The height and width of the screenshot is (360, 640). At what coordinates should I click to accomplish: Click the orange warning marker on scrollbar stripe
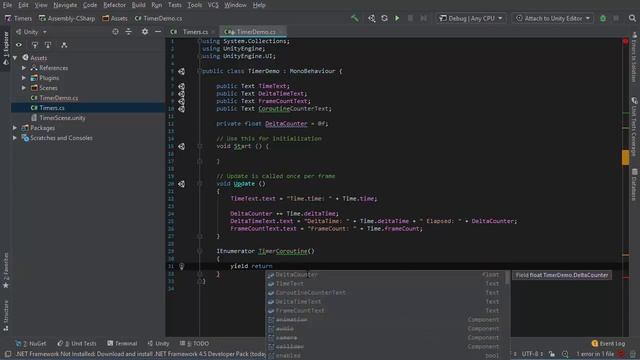[x=625, y=158]
